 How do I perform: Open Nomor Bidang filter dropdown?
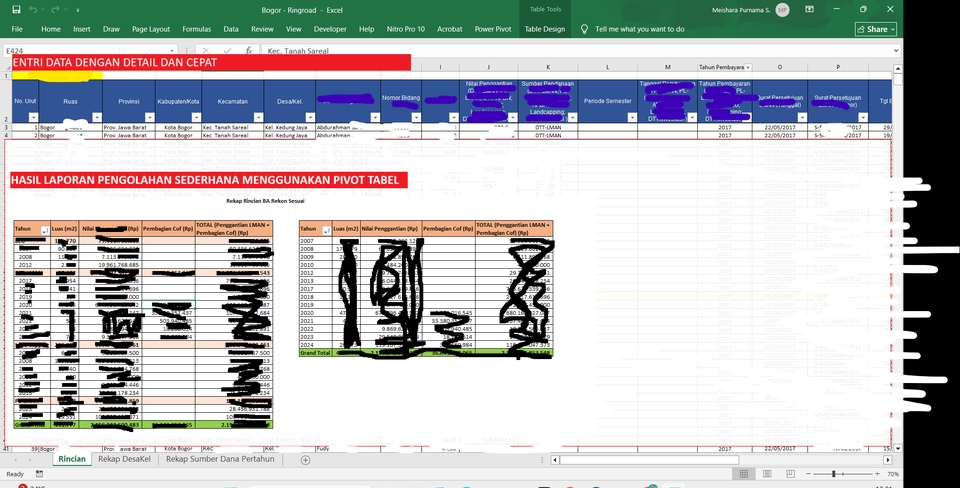pyautogui.click(x=416, y=117)
